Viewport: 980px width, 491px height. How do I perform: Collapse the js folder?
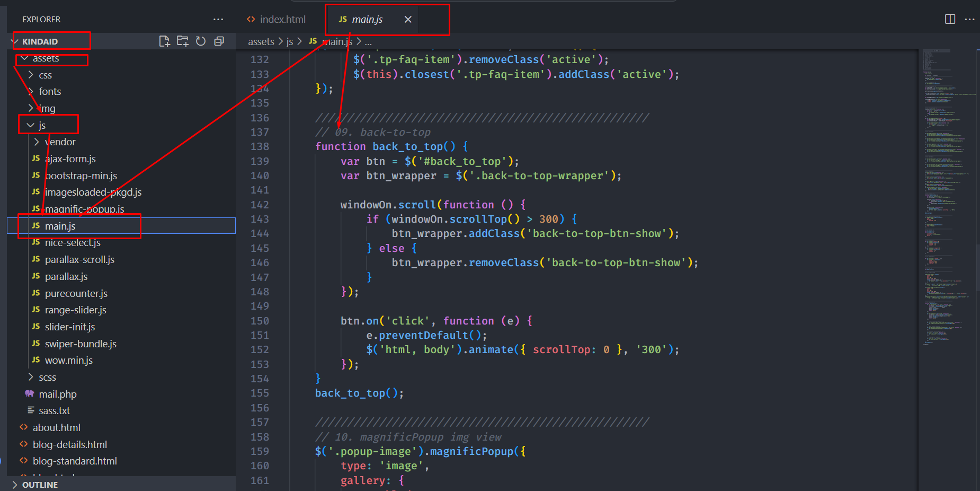tap(42, 126)
